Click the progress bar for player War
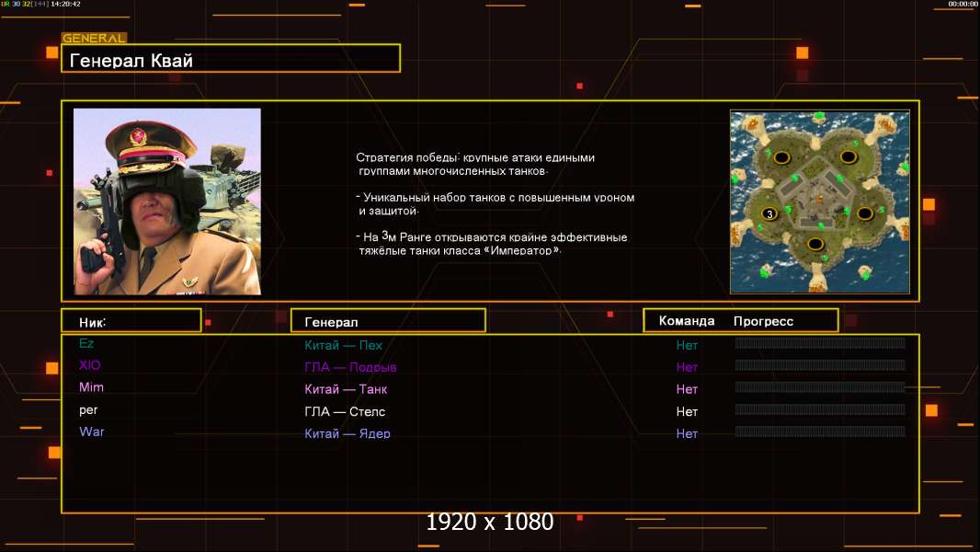The width and height of the screenshot is (980, 552). (x=820, y=431)
